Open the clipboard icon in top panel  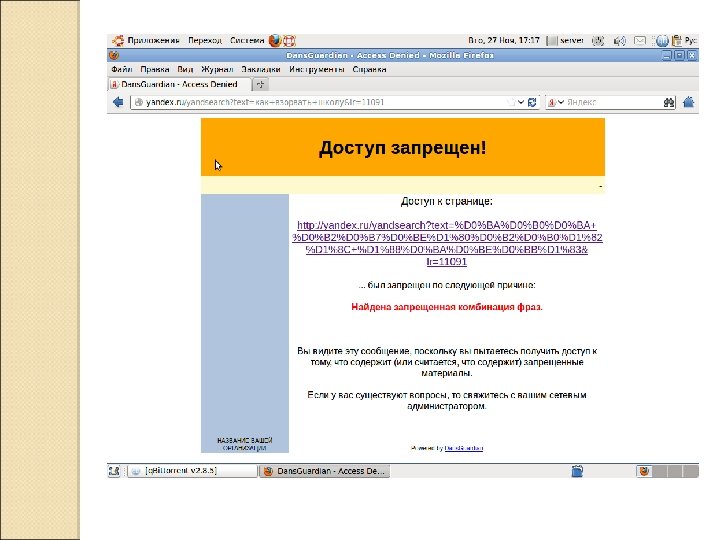click(x=676, y=41)
